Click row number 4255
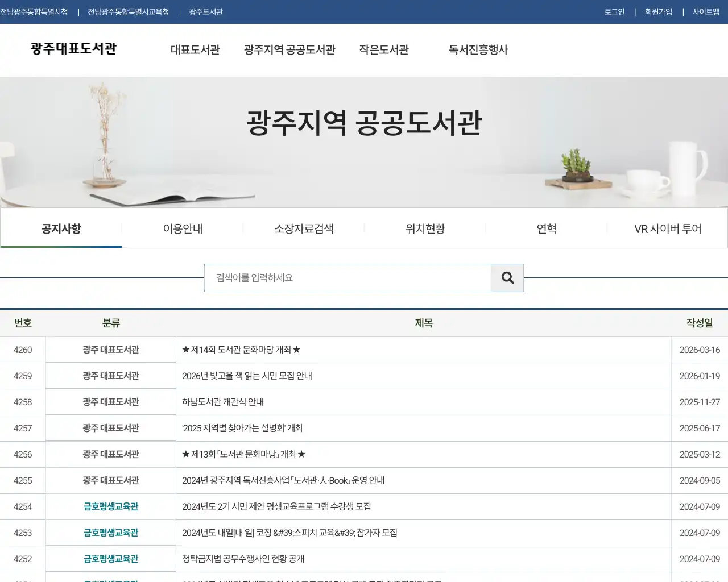This screenshot has height=582, width=728. [x=23, y=480]
